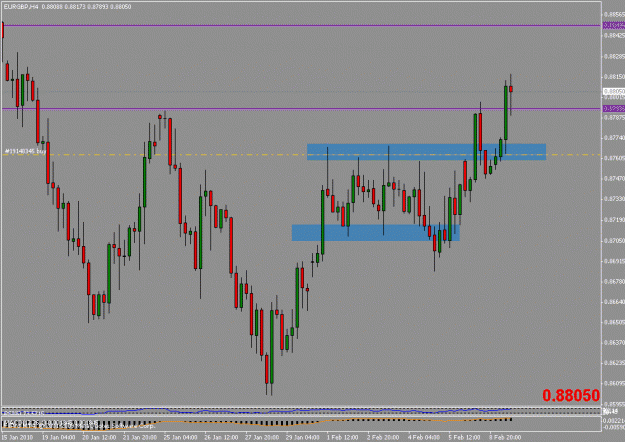Click the 5 Feb 12:00 time label
Screen dimensions: 625x442
(x=464, y=437)
